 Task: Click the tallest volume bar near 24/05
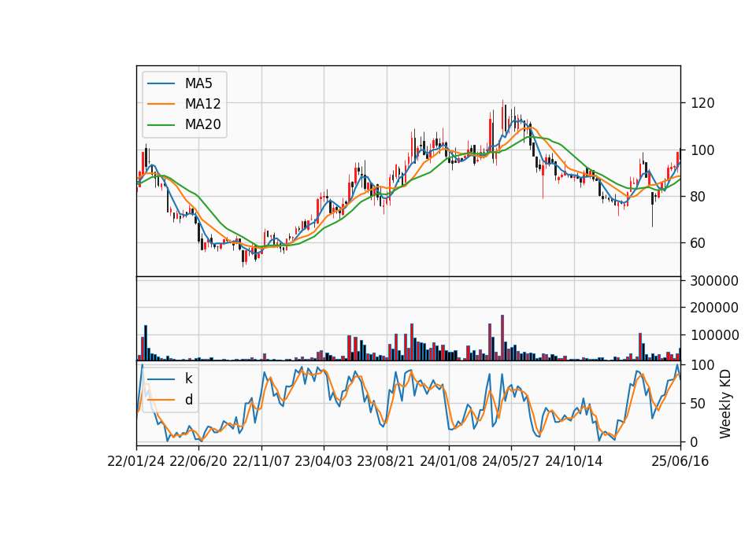(502, 338)
